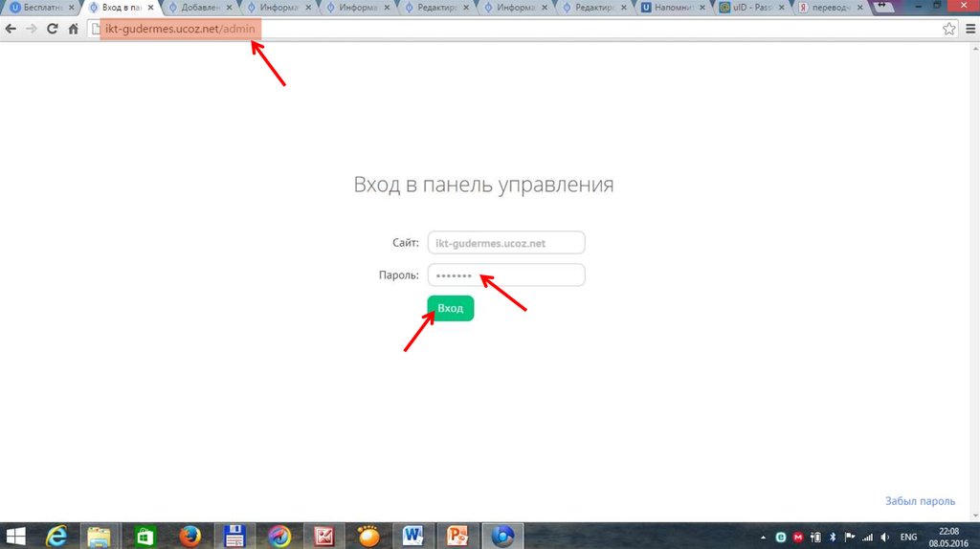980x549 pixels.
Task: Switch to the Добавлен tab
Action: (198, 8)
